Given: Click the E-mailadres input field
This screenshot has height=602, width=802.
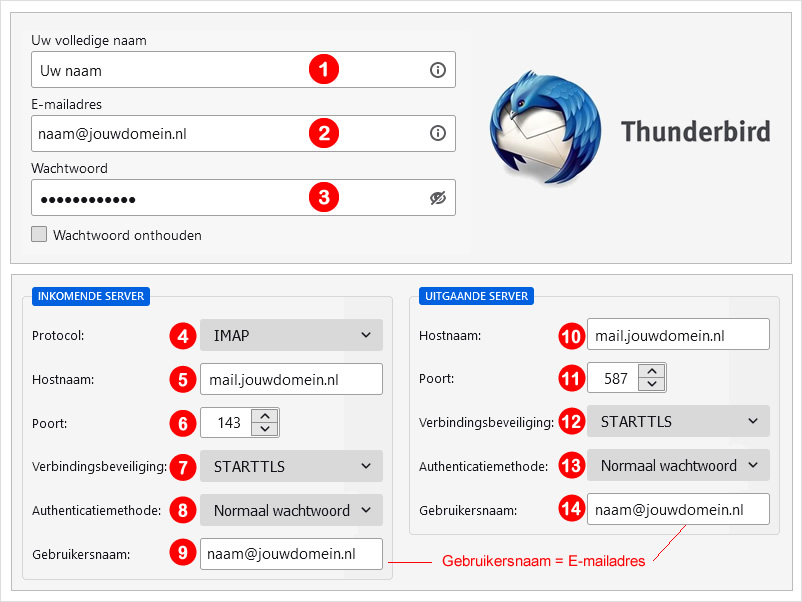Looking at the screenshot, I should 243,133.
